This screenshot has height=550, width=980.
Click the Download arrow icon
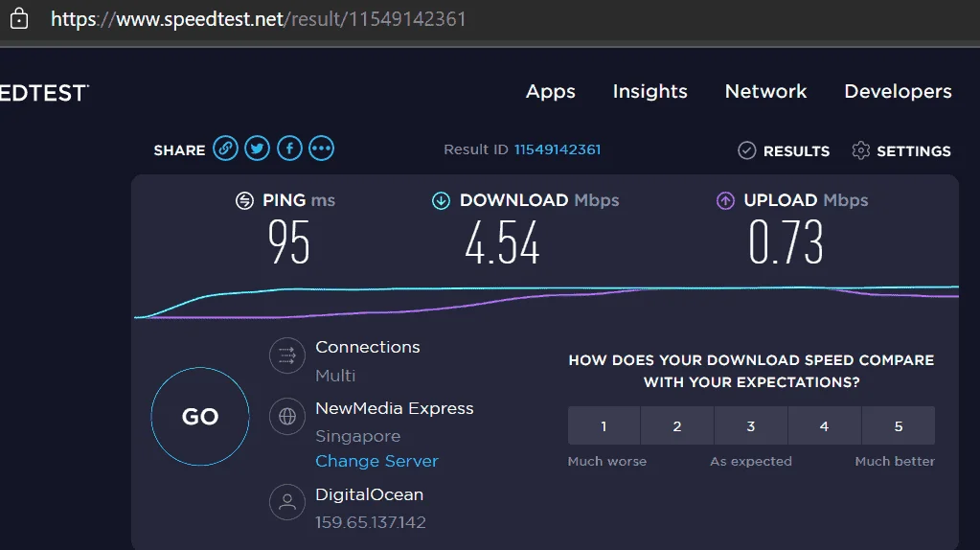coord(441,200)
